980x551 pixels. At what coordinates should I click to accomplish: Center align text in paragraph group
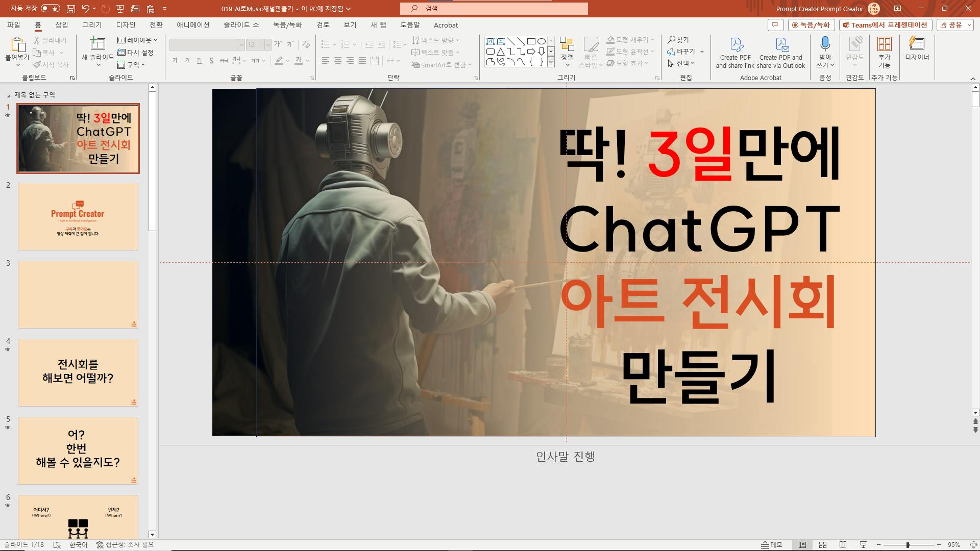[x=337, y=61]
